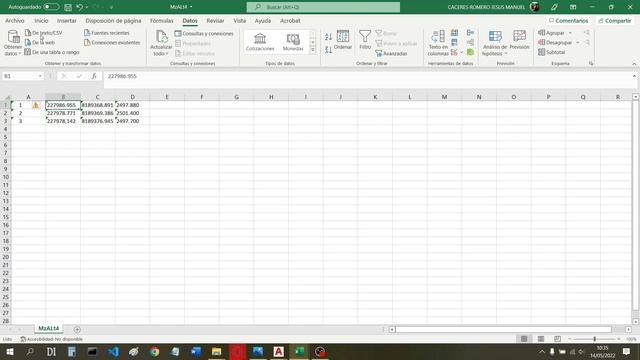
Task: Insert function using fx button
Action: 94,76
